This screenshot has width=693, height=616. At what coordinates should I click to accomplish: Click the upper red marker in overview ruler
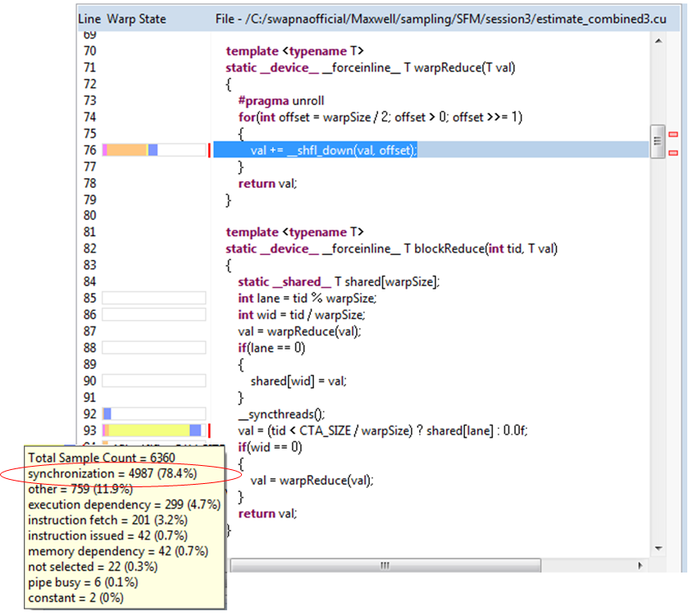673,135
